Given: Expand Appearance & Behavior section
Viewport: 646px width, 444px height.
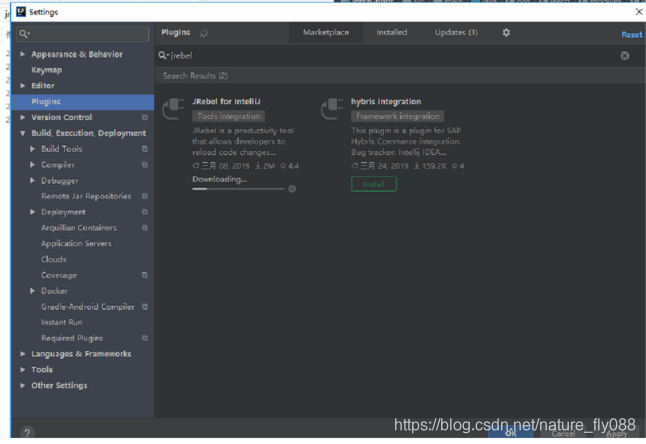Looking at the screenshot, I should [23, 54].
